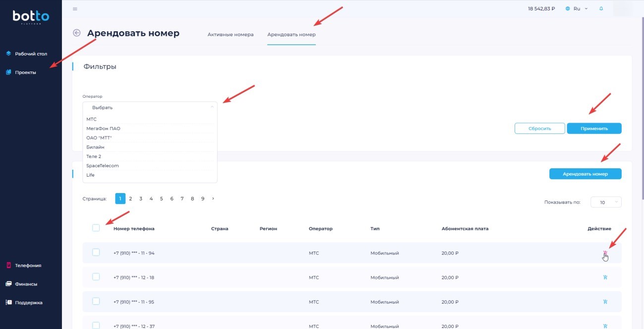
Task: Click the hamburger menu icon in top bar
Action: (75, 9)
